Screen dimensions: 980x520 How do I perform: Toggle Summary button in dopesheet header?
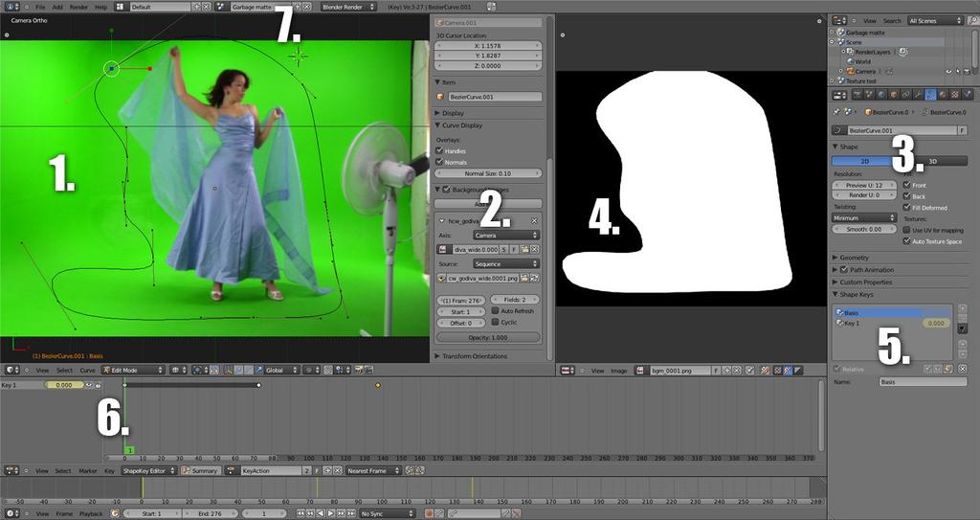click(x=200, y=470)
